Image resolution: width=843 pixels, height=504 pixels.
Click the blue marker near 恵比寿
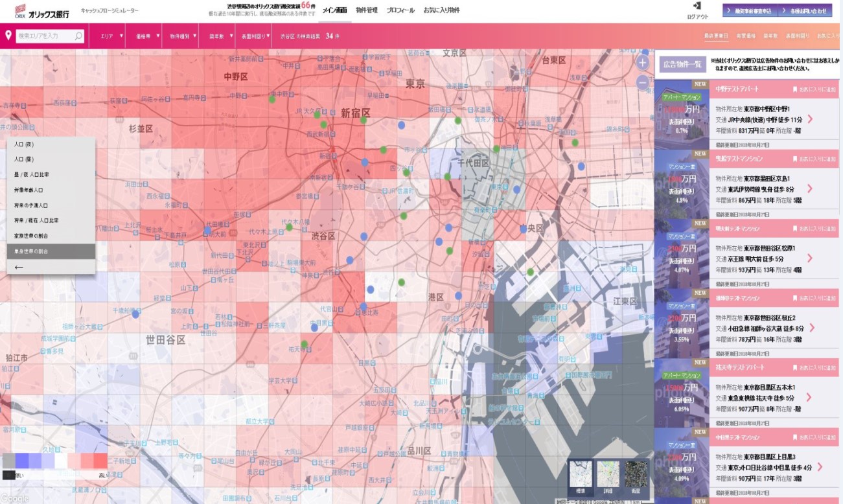pos(363,306)
